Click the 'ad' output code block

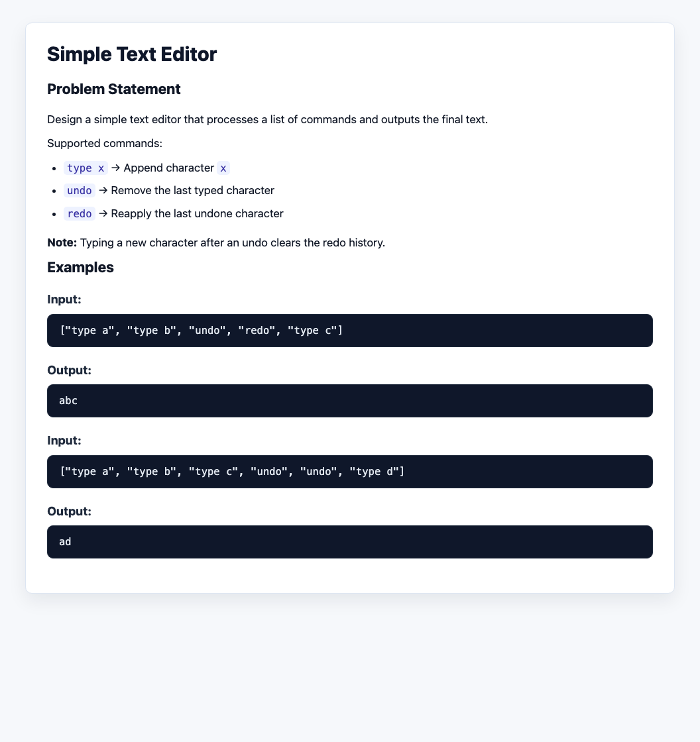tap(350, 542)
